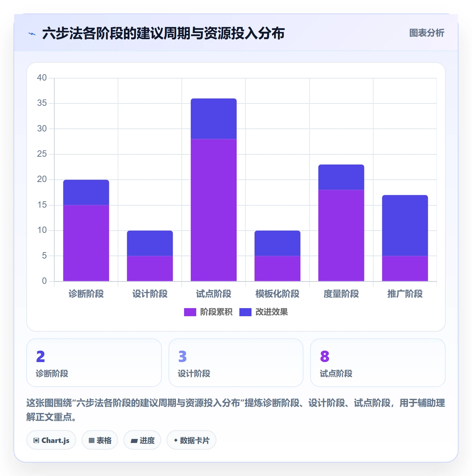The width and height of the screenshot is (472, 476).
Task: Select the Chart.js tag
Action: 51,440
